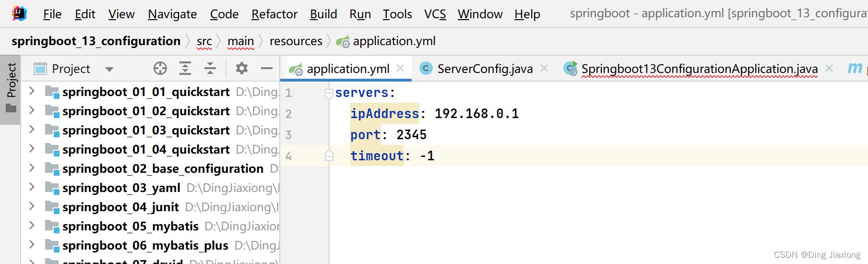The image size is (868, 264).
Task: Select springboot_05_mybatis tree item
Action: coord(131,227)
